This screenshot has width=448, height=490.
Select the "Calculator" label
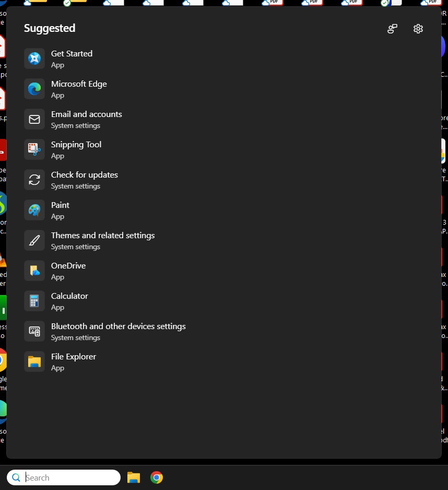pyautogui.click(x=69, y=296)
